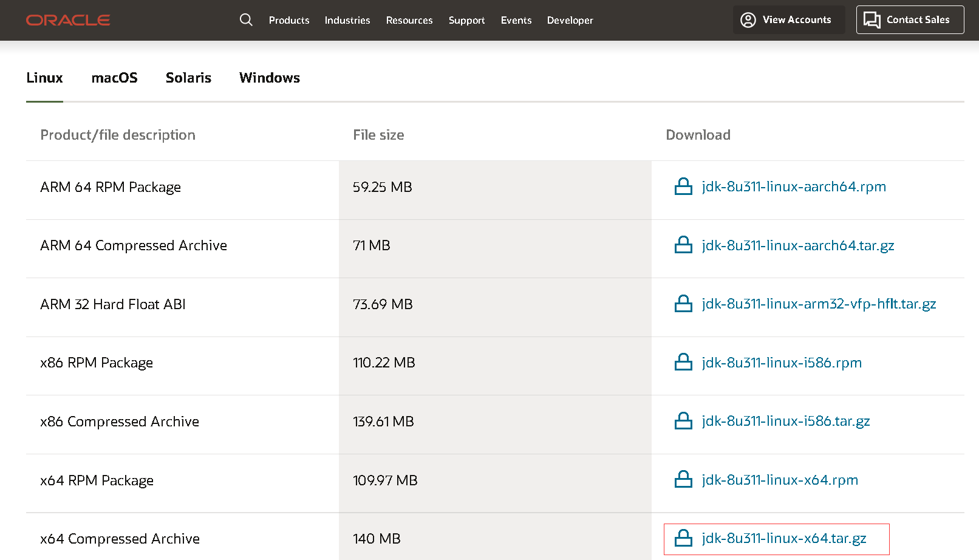This screenshot has width=979, height=560.
Task: Download jdk-8u311-linux-arm32-vfp-hflt.tar.gz
Action: pos(819,304)
